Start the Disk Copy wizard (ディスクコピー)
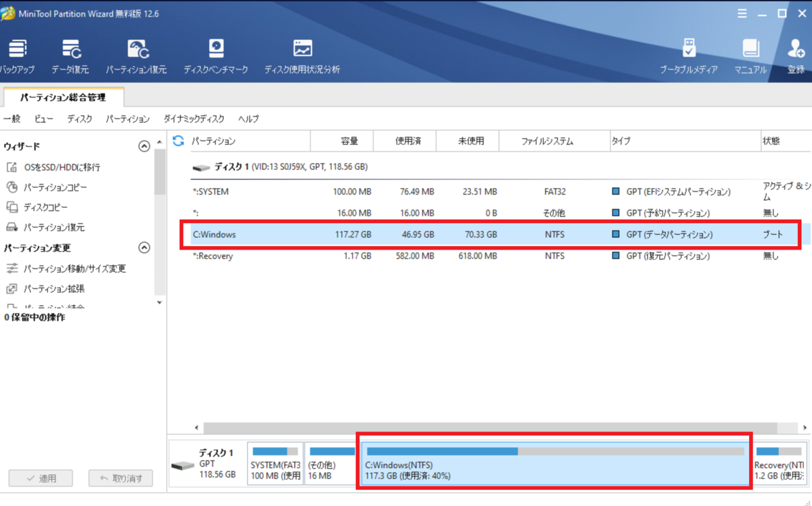The height and width of the screenshot is (506, 812). tap(37, 208)
